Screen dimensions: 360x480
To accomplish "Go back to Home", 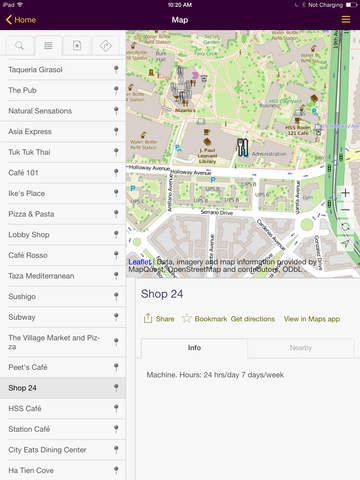I will pyautogui.click(x=21, y=20).
